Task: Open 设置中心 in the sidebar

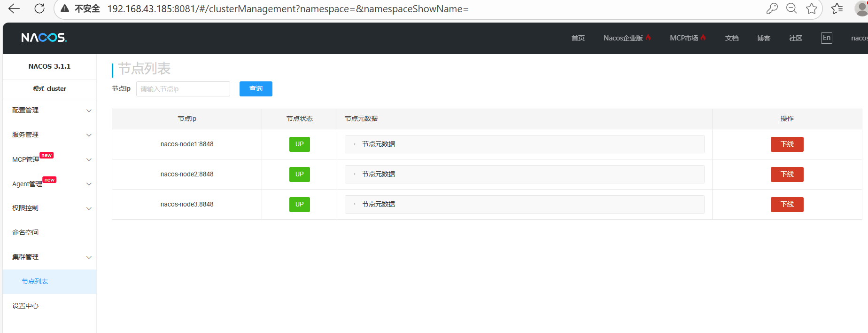Action: [50, 306]
